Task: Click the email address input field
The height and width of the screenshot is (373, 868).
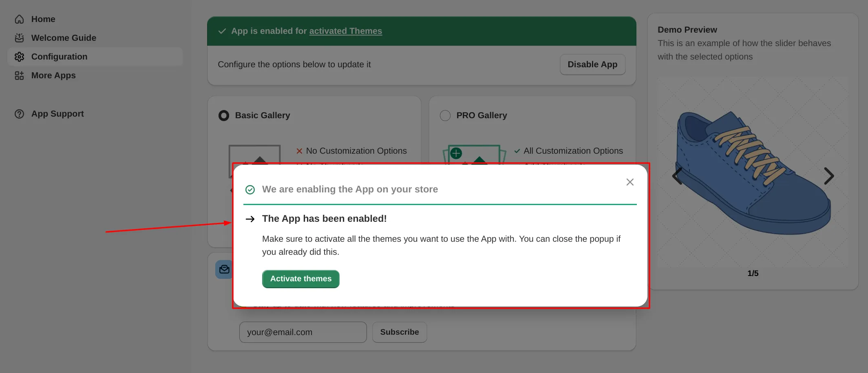Action: coord(303,332)
